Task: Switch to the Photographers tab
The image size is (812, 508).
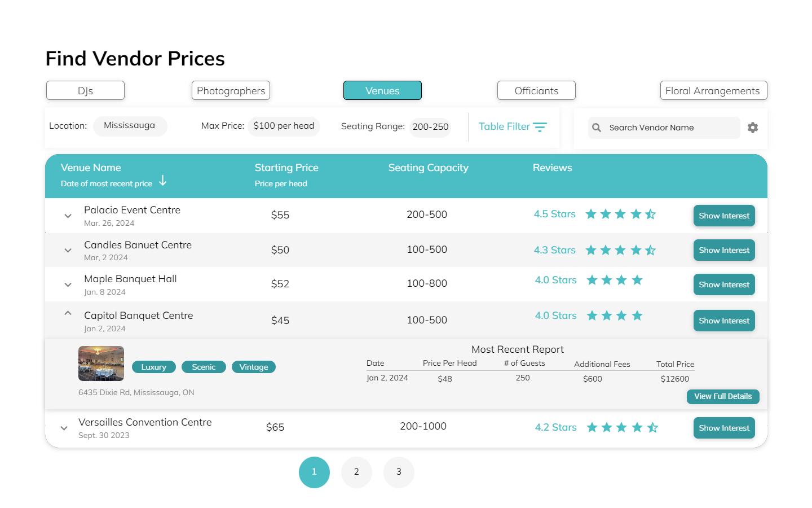Action: click(231, 90)
